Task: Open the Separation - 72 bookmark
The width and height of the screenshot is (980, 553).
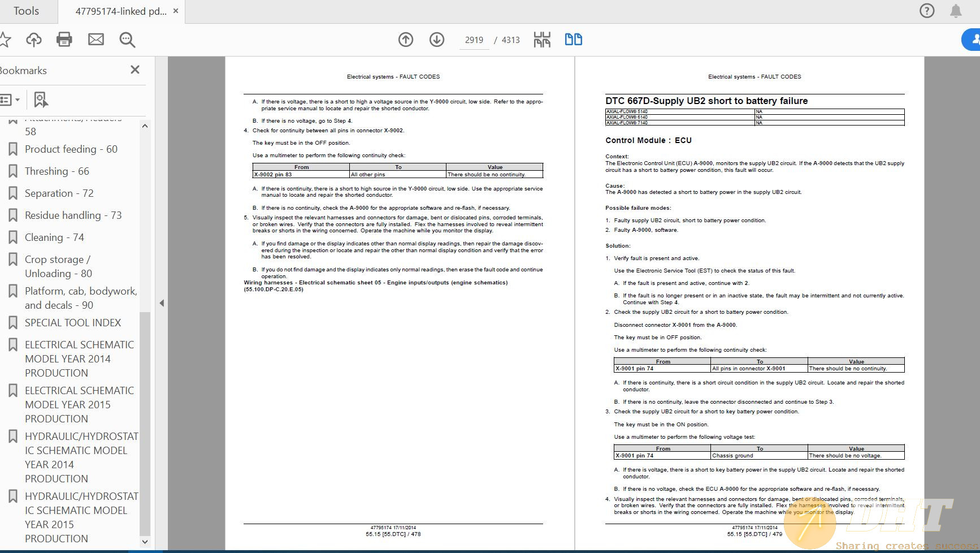Action: pos(59,193)
